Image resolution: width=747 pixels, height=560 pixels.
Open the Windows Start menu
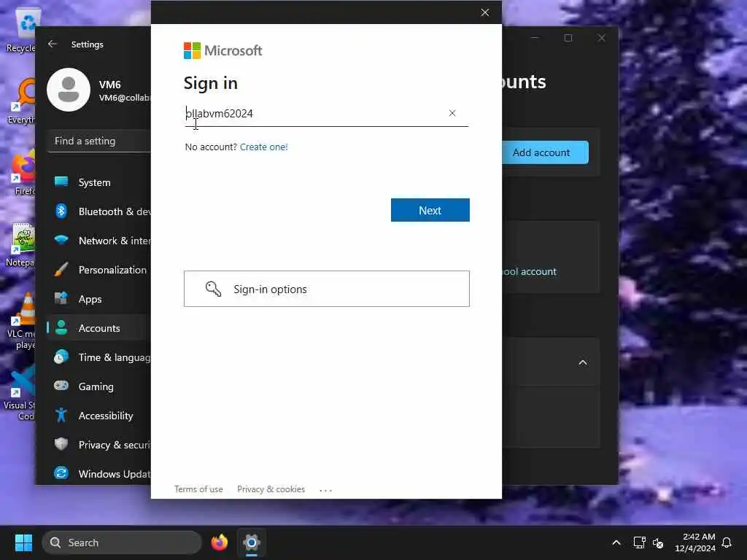(23, 542)
